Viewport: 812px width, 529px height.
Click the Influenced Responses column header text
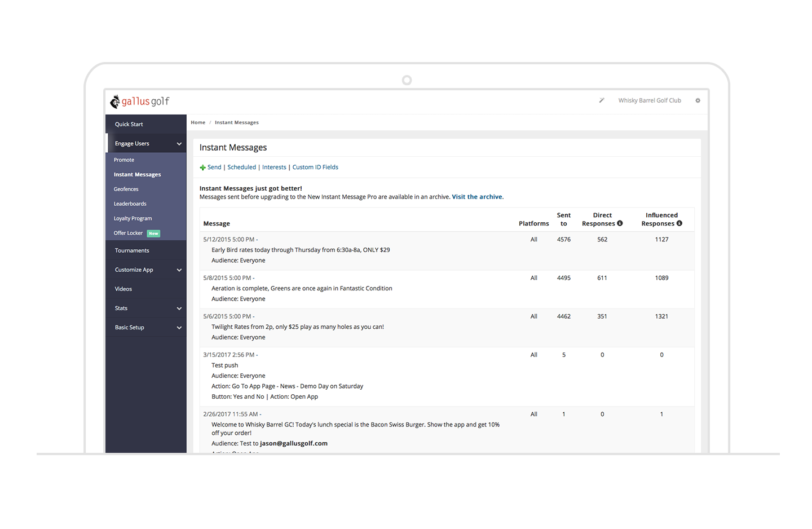(659, 219)
